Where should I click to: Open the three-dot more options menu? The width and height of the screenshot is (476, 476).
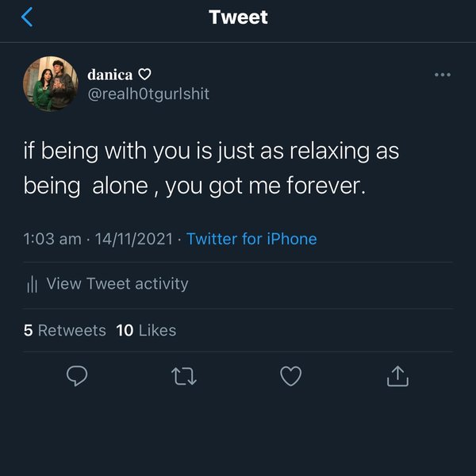coord(443,75)
